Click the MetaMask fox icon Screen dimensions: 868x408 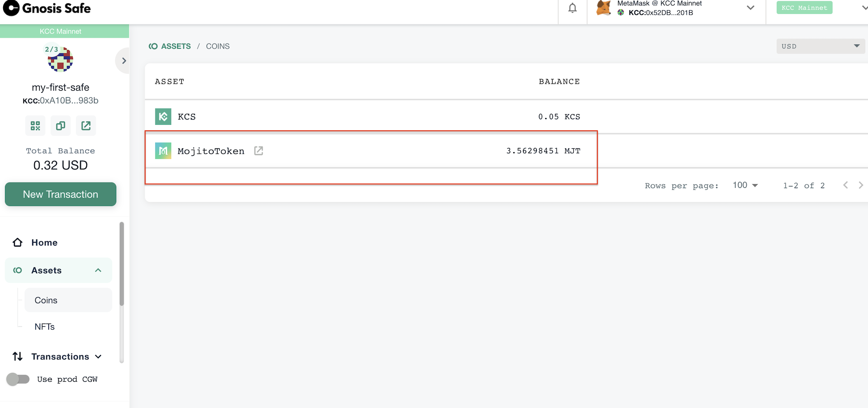[x=603, y=8]
